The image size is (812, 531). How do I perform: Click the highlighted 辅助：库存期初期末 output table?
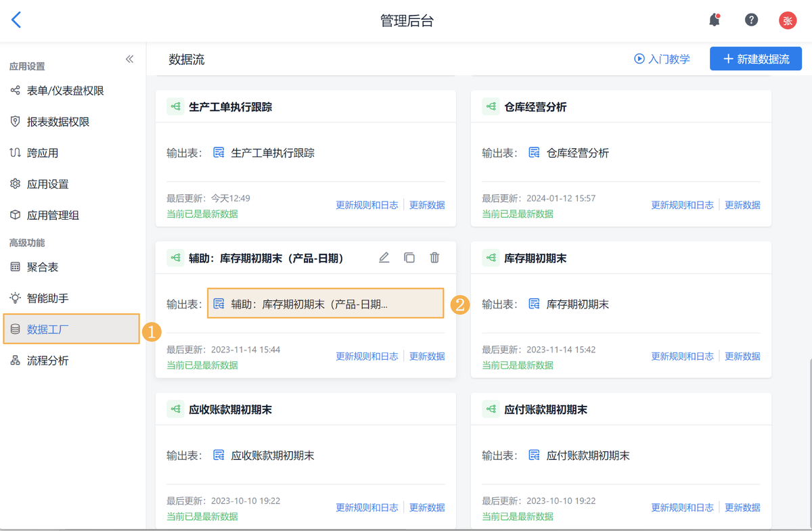(x=325, y=304)
